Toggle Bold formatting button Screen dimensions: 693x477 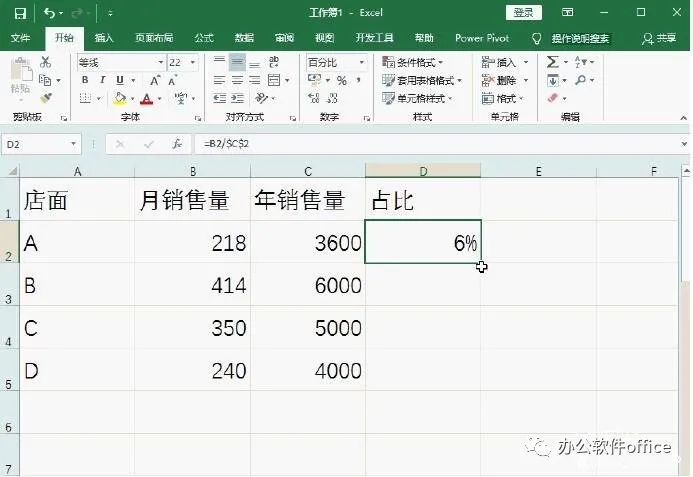[85, 80]
